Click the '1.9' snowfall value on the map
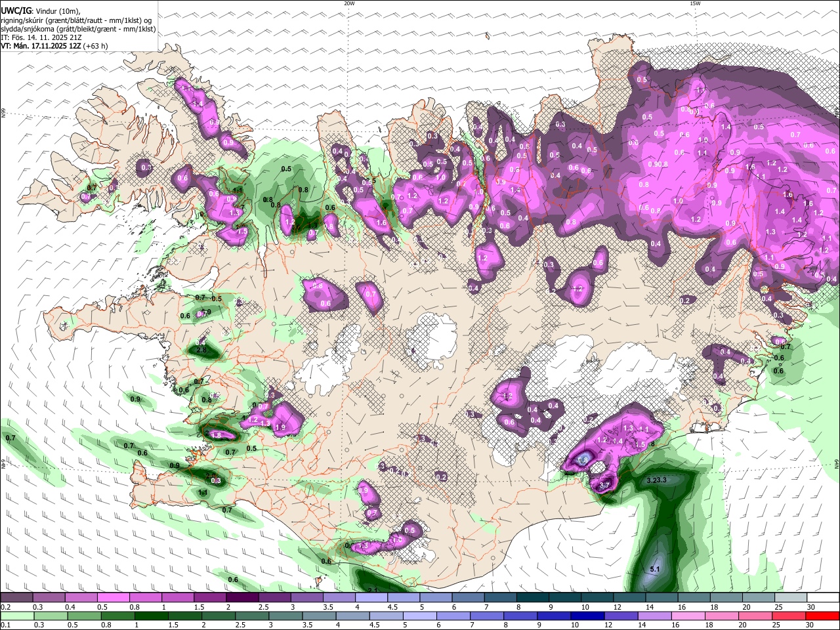840x630 pixels. pyautogui.click(x=280, y=427)
